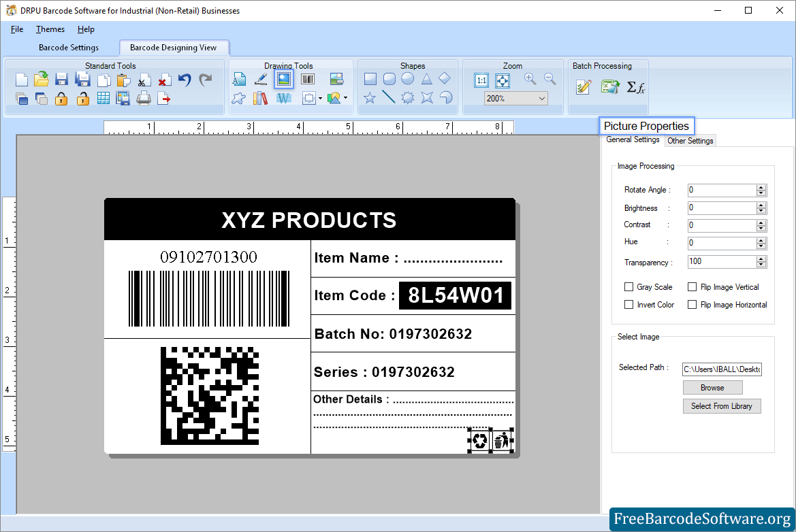The image size is (796, 532).
Task: Click the Save All multiple-floppy icon
Action: (82, 80)
